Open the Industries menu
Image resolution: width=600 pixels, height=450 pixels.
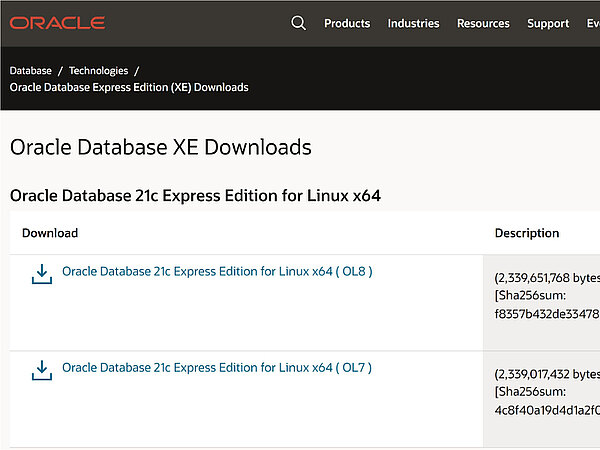click(x=413, y=23)
